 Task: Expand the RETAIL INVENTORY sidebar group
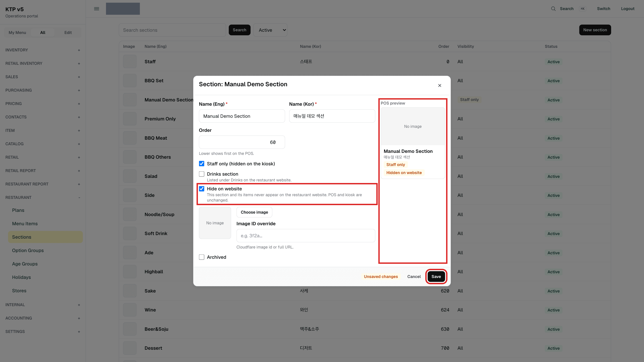point(42,63)
